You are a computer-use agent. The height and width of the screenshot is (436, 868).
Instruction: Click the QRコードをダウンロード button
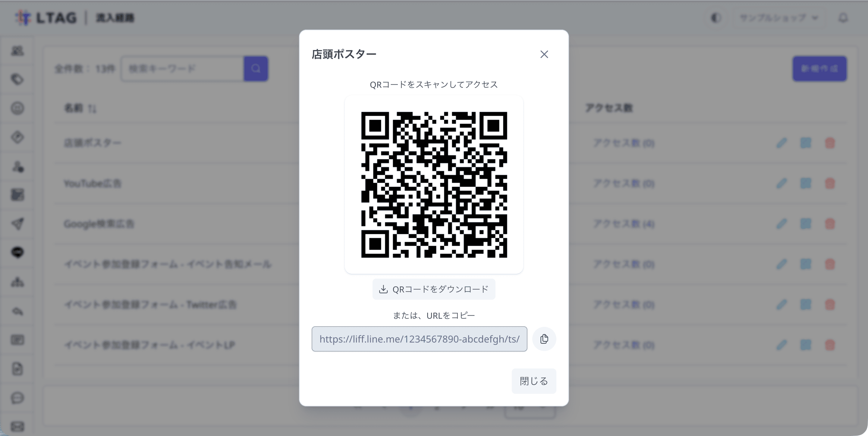tap(434, 289)
